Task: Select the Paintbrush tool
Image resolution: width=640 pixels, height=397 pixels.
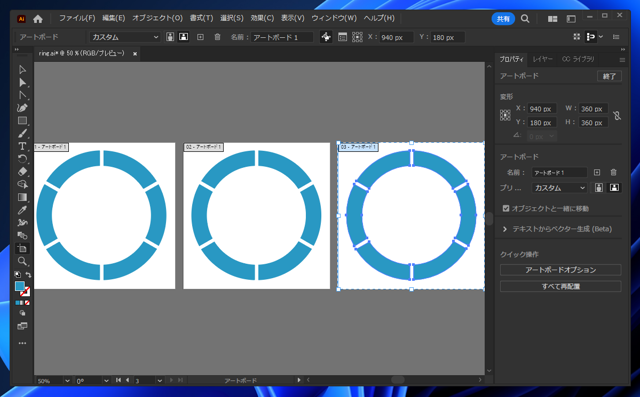Action: pyautogui.click(x=22, y=133)
